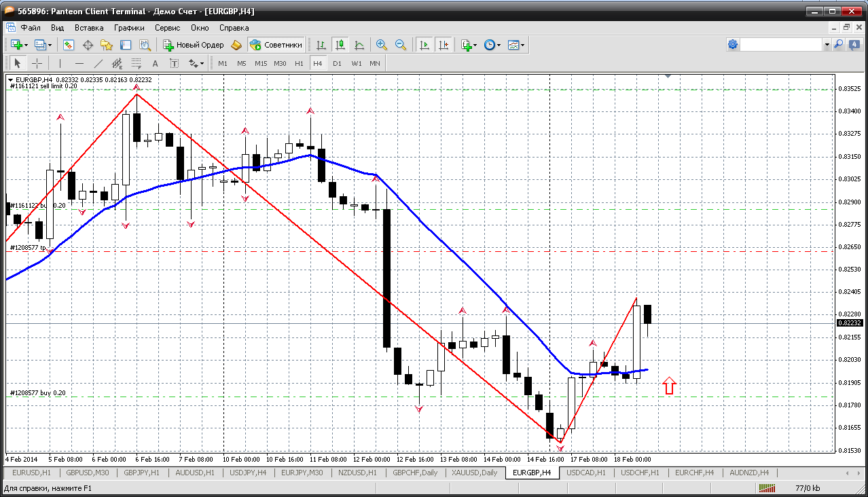This screenshot has height=497, width=868.
Task: Switch to the XAUUSD,Daily chart tab
Action: [474, 473]
